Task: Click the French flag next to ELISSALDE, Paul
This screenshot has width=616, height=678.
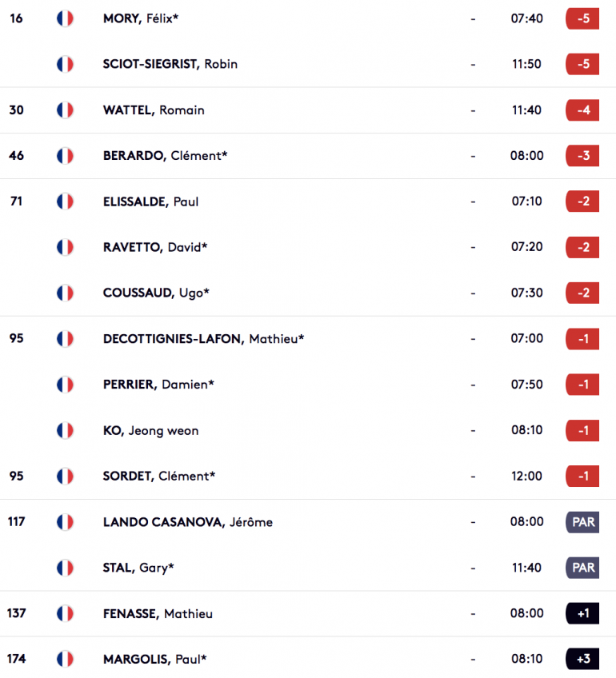Action: coord(65,201)
